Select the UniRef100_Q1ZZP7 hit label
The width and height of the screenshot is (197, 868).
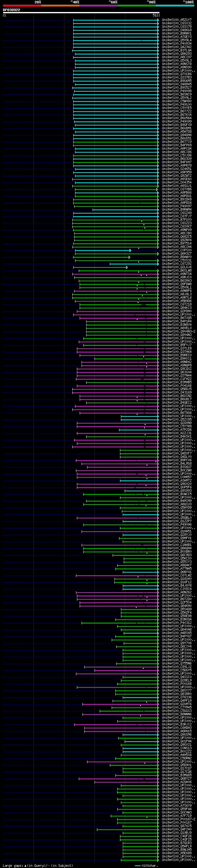(x=177, y=521)
